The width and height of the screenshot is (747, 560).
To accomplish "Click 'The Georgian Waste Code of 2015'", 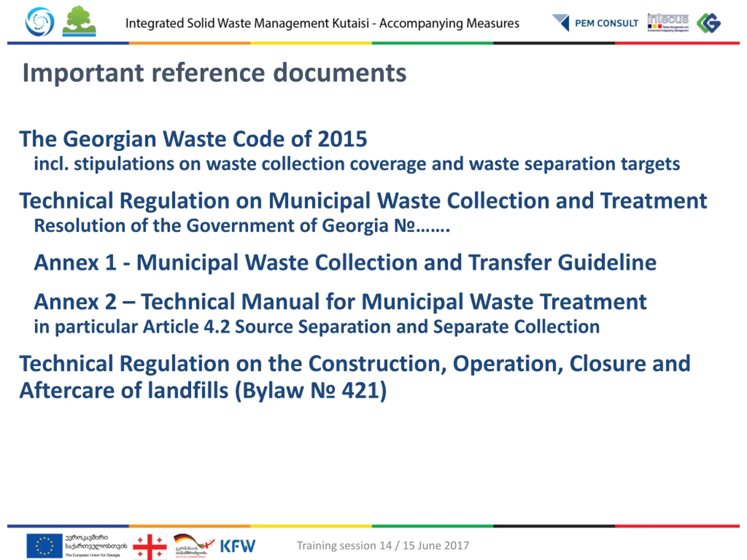I will pyautogui.click(x=193, y=139).
